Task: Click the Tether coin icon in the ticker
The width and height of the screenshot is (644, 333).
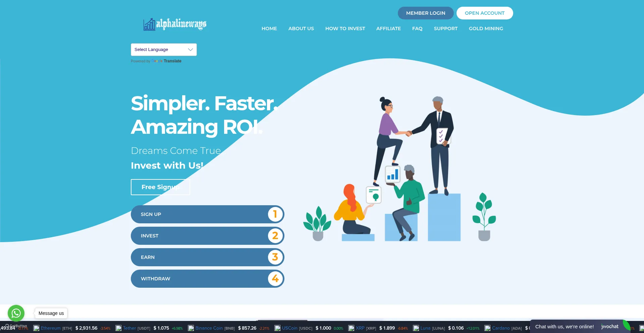Action: 118,328
